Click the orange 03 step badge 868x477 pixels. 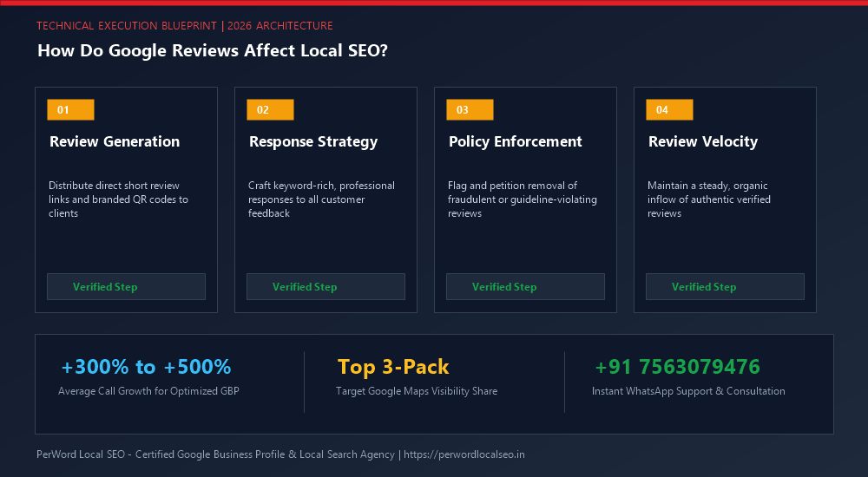click(x=470, y=109)
